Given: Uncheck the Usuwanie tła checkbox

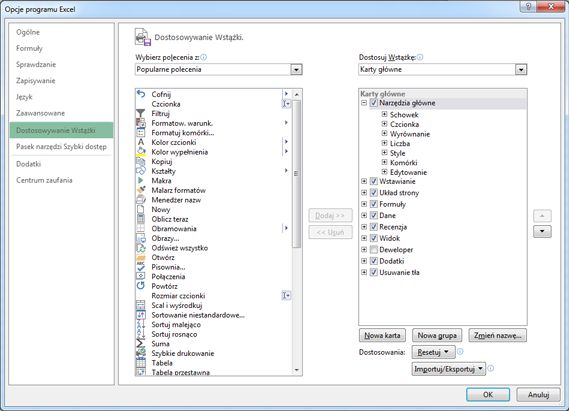Looking at the screenshot, I should point(374,272).
